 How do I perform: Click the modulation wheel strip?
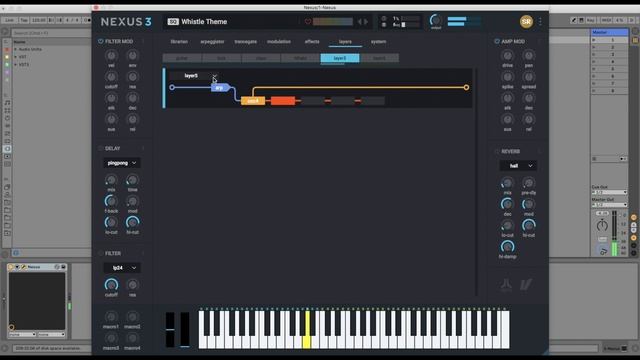185,330
